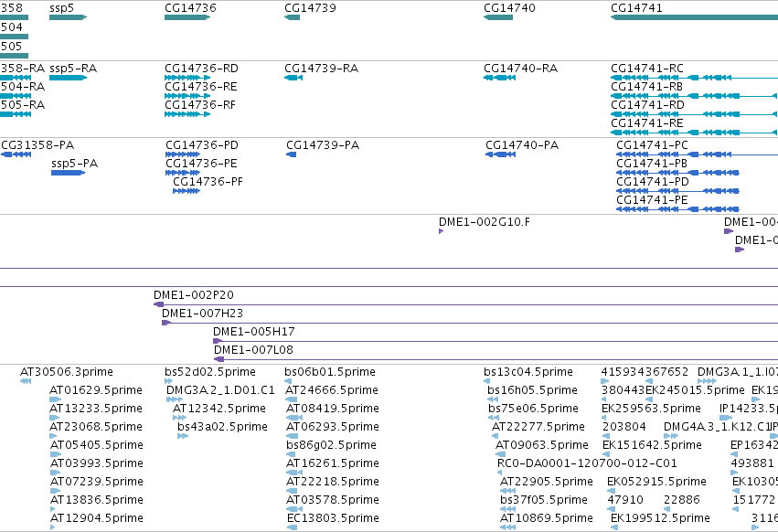Viewport: 778px width, 532px height.
Task: Click the ssp5-PA CDS glyph
Action: [68, 173]
